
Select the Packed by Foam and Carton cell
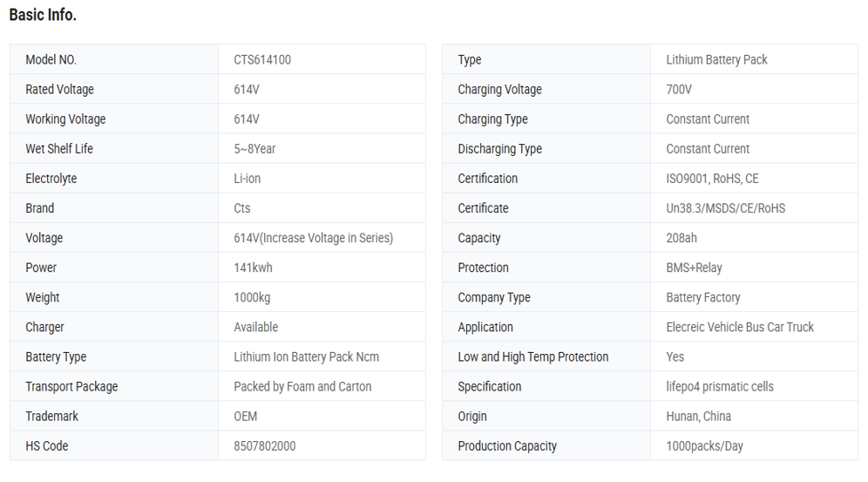(302, 386)
